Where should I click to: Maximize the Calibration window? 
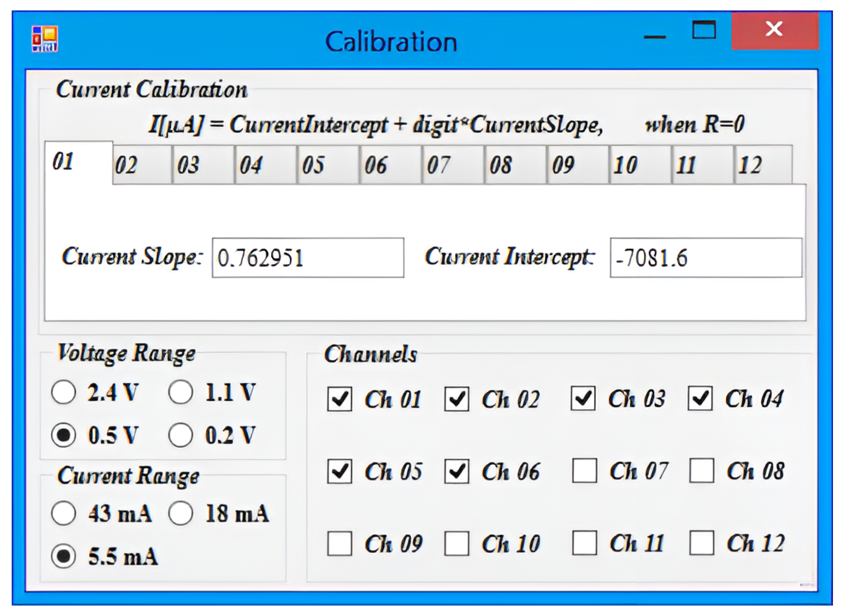[704, 30]
